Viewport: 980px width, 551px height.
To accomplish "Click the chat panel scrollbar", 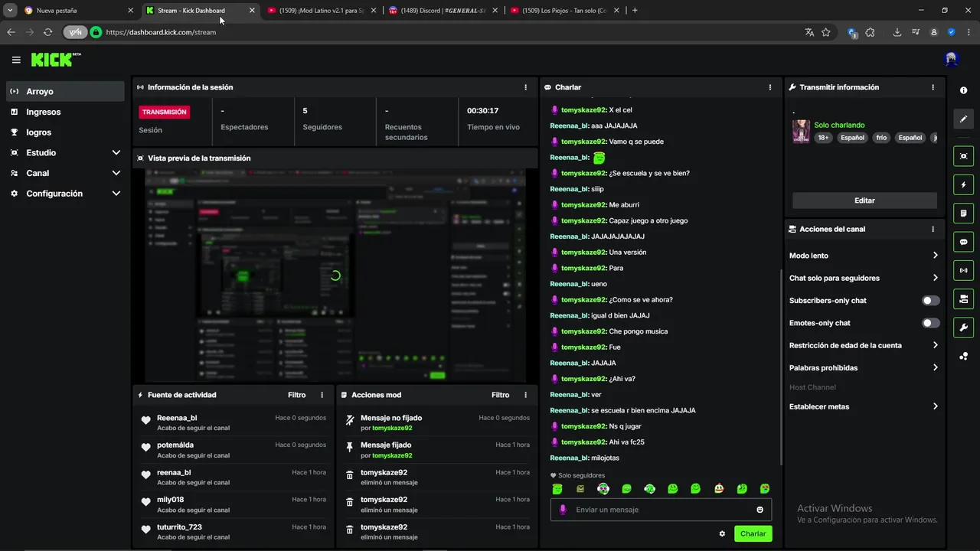I will [780, 367].
